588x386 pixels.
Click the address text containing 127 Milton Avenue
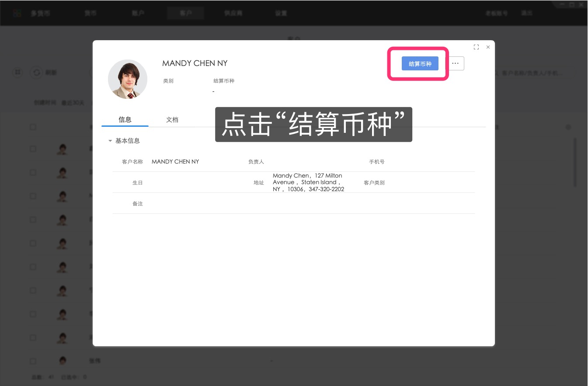308,182
